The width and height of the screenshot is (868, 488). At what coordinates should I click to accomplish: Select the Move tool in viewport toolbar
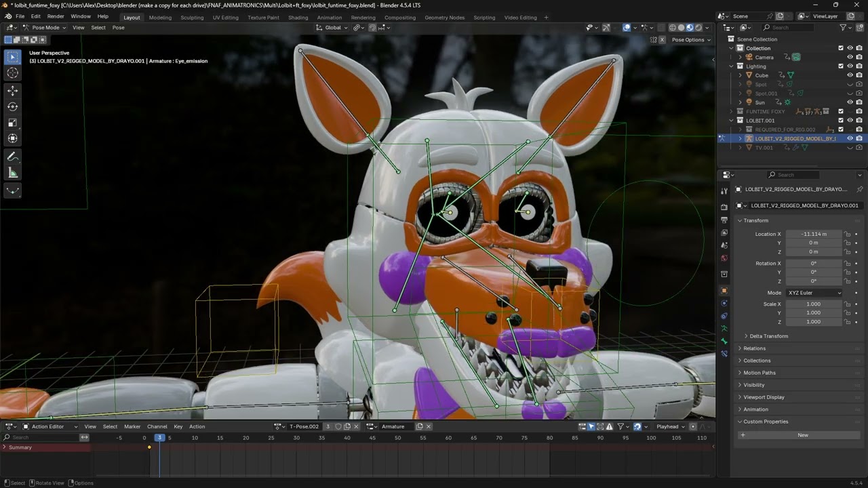[x=12, y=90]
